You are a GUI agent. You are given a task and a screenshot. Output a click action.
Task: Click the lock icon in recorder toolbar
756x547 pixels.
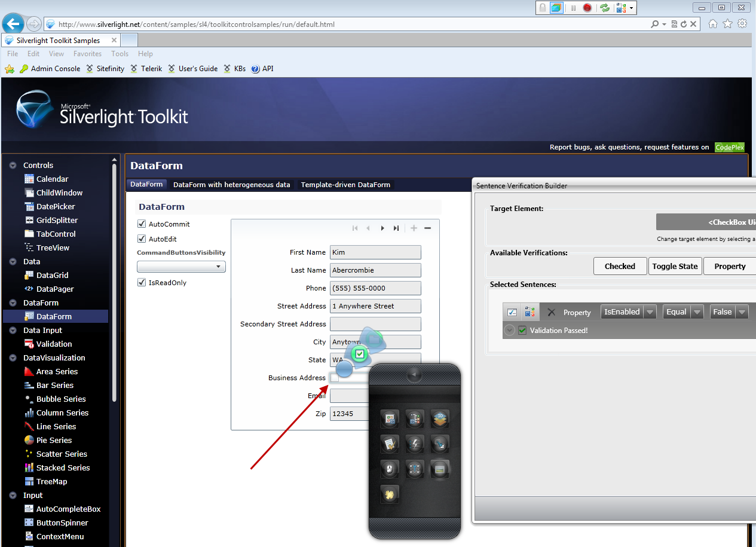click(543, 8)
